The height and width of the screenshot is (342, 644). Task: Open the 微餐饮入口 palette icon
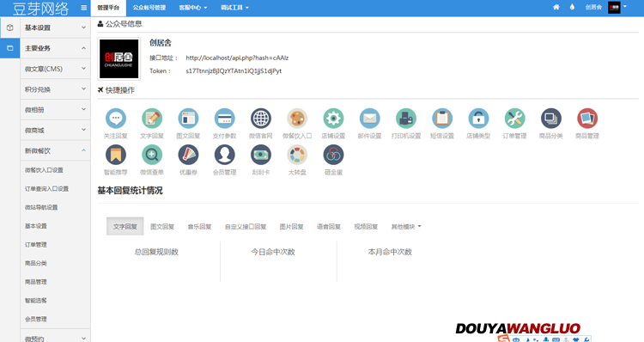(x=297, y=119)
